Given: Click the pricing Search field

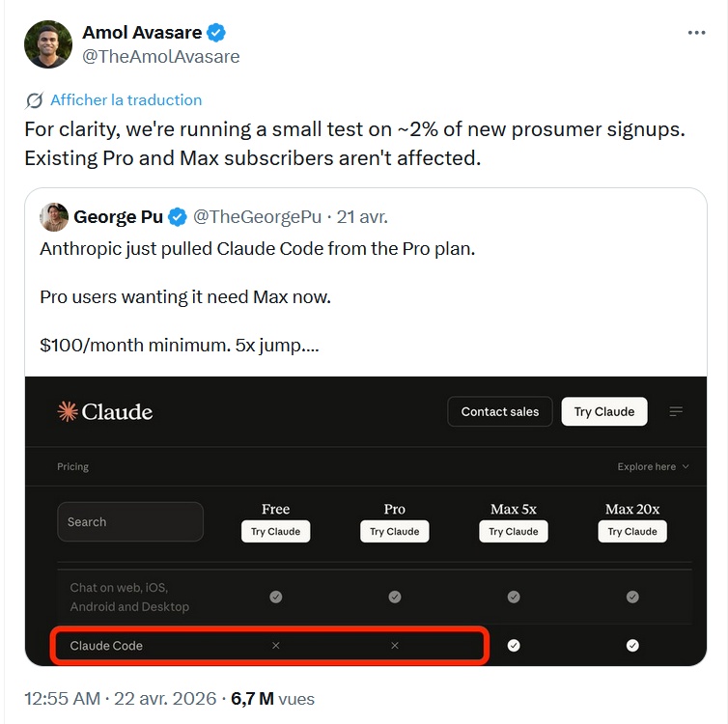Looking at the screenshot, I should coord(130,522).
